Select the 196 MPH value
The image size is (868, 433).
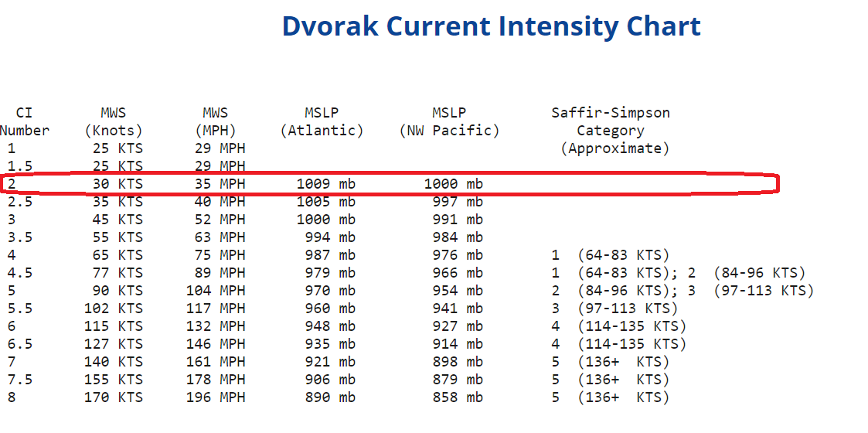click(x=216, y=397)
